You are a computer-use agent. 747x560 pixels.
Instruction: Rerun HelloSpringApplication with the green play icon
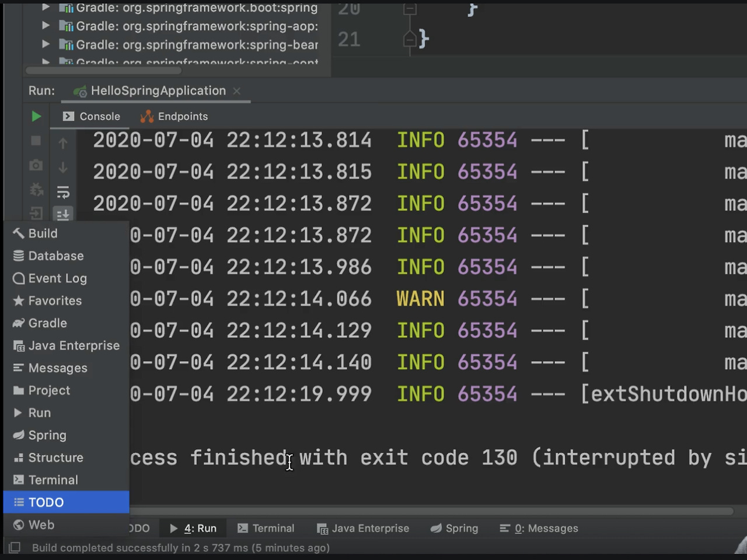point(36,116)
